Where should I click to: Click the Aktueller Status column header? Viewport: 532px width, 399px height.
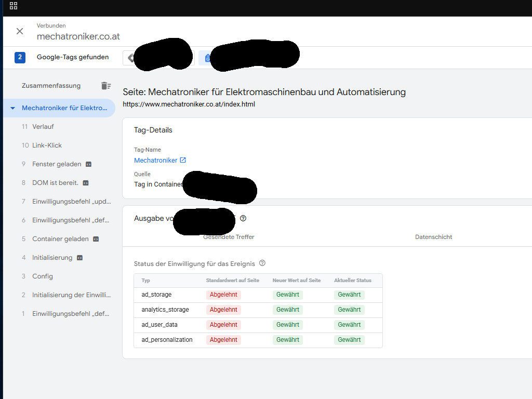pyautogui.click(x=353, y=280)
